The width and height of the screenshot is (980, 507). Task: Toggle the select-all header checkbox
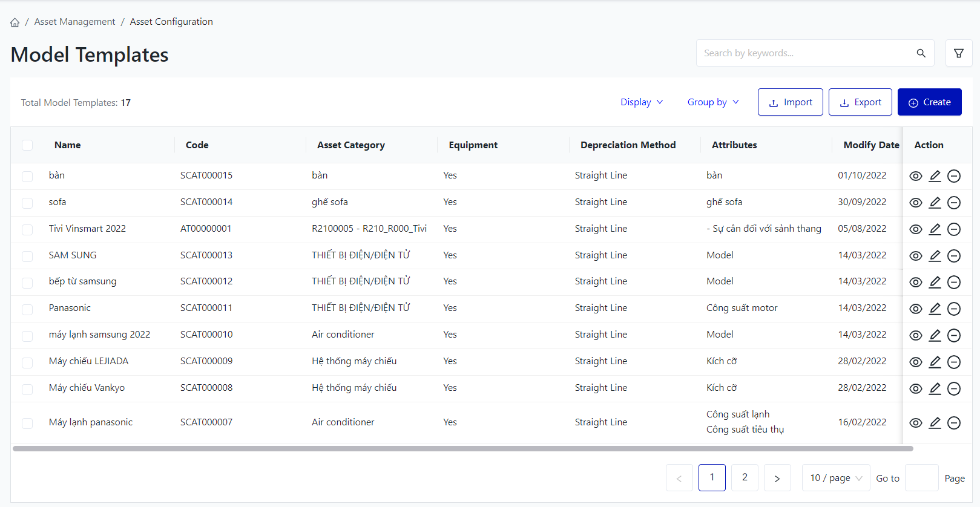coord(27,145)
